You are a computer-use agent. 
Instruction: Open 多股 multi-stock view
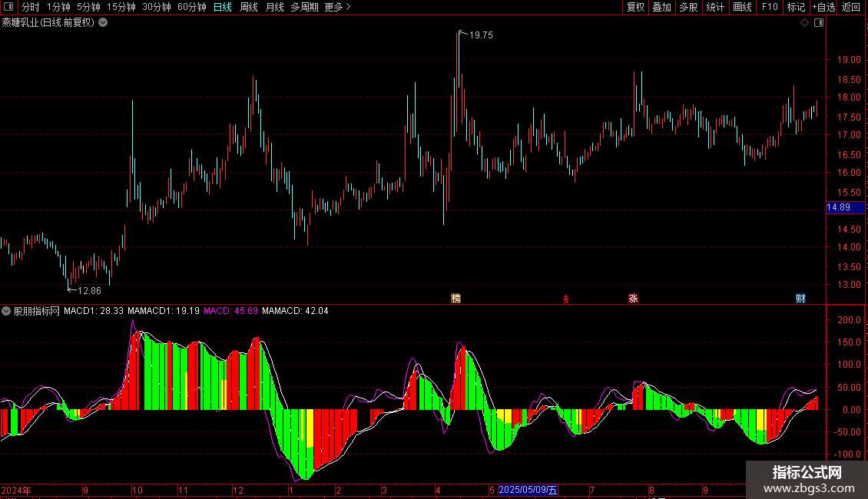pyautogui.click(x=688, y=7)
